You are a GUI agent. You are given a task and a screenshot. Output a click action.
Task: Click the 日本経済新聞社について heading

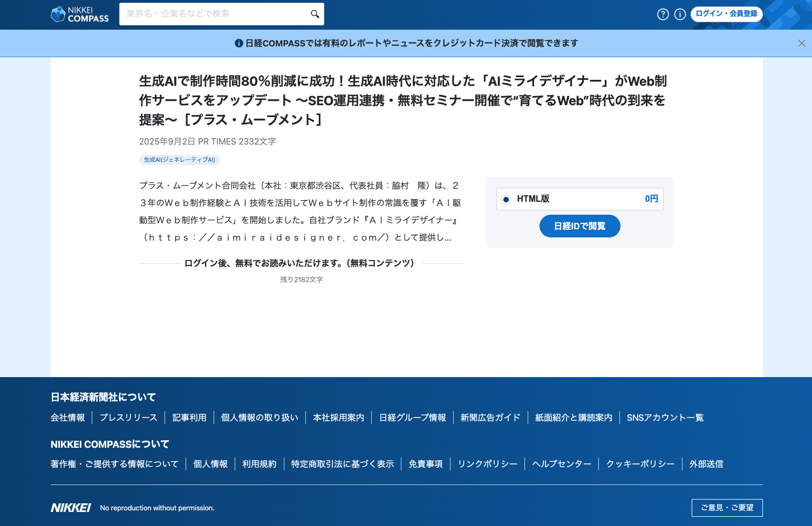click(103, 397)
